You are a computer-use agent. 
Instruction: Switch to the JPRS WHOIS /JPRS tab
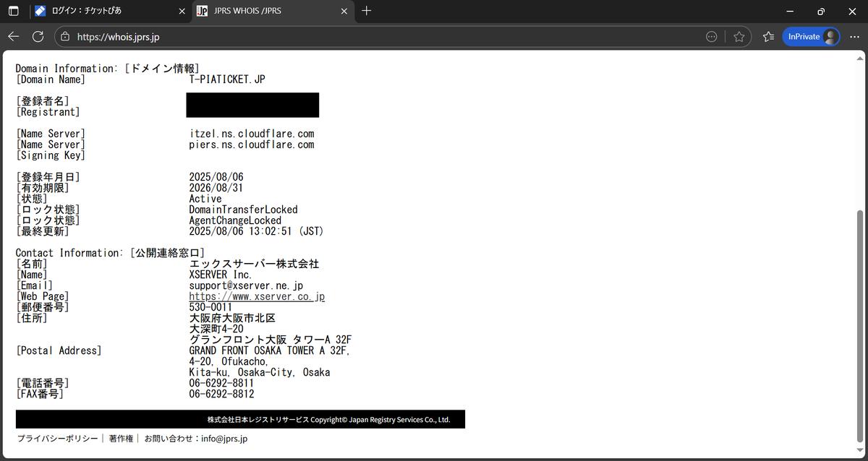(271, 11)
